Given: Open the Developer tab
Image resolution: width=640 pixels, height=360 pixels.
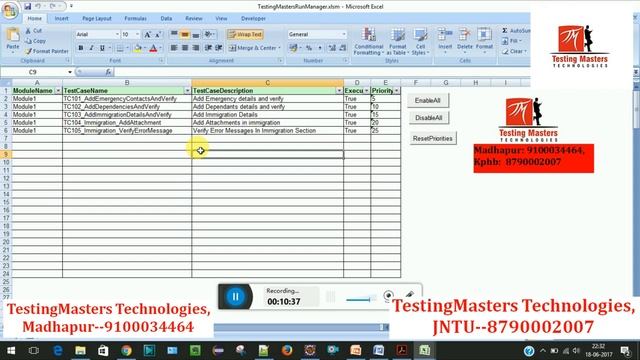Looking at the screenshot, I should point(253,18).
